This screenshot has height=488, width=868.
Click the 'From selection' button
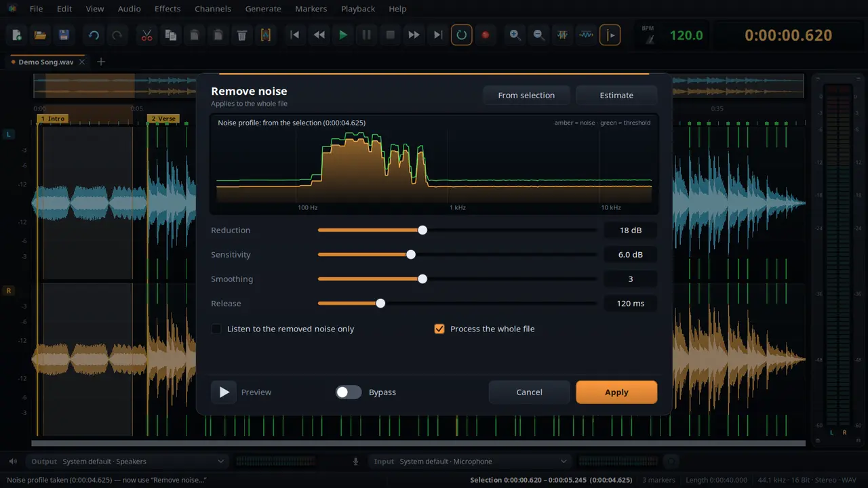click(526, 96)
